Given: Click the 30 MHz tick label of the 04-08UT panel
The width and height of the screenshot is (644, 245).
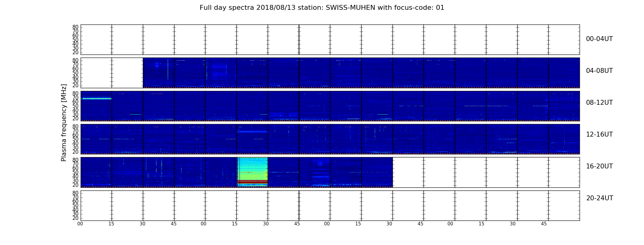Looking at the screenshot, I should tap(75, 81).
